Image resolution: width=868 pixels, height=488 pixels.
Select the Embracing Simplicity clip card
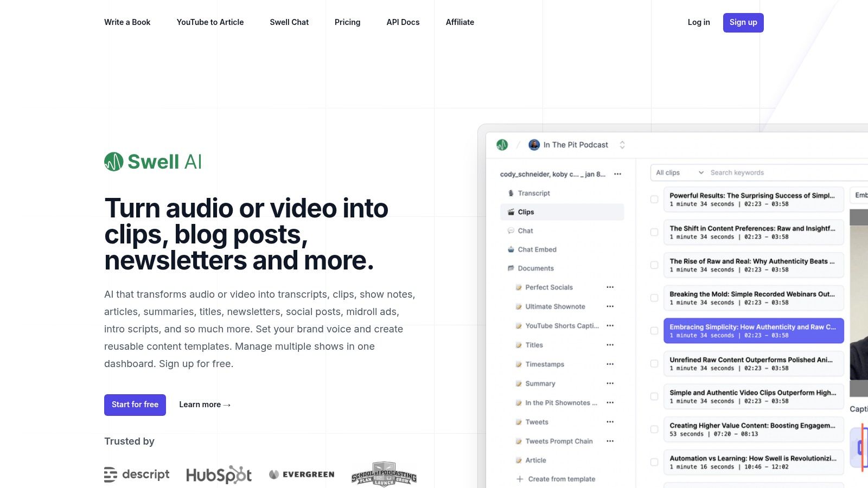pyautogui.click(x=754, y=331)
